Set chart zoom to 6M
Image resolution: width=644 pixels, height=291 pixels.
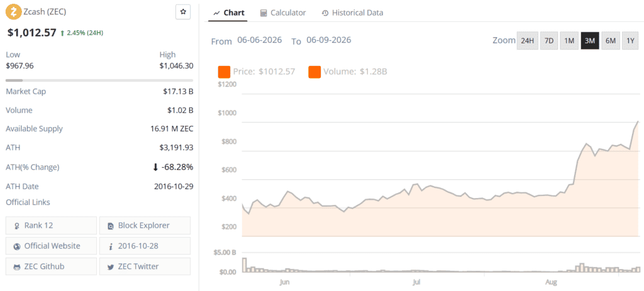(x=611, y=41)
